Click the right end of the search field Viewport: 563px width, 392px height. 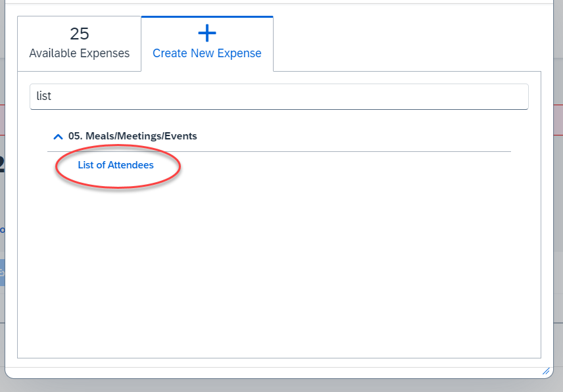[517, 97]
